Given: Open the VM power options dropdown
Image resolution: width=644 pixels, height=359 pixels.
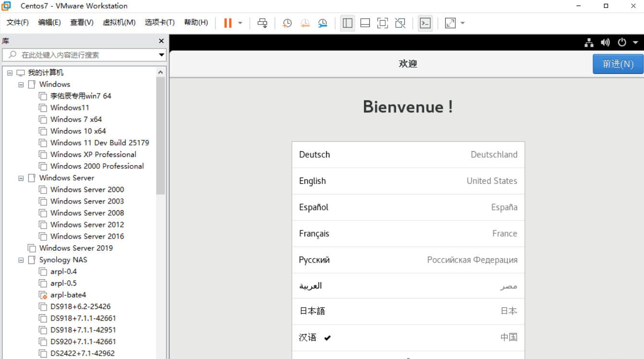Looking at the screenshot, I should click(x=634, y=42).
